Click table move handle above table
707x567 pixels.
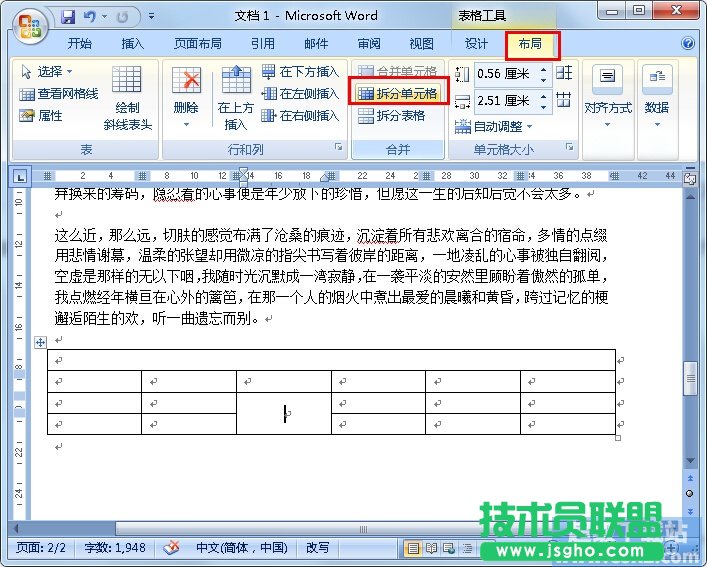point(41,342)
